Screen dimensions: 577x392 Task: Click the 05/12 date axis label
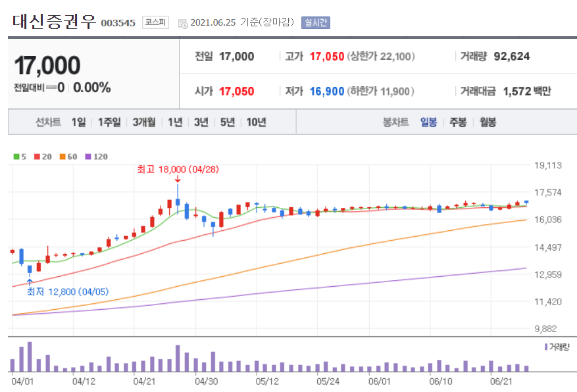267,381
